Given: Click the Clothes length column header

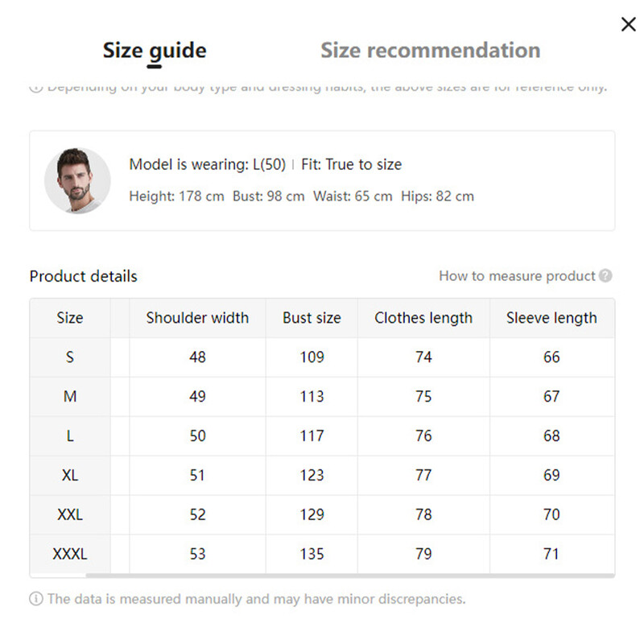Looking at the screenshot, I should [x=423, y=318].
